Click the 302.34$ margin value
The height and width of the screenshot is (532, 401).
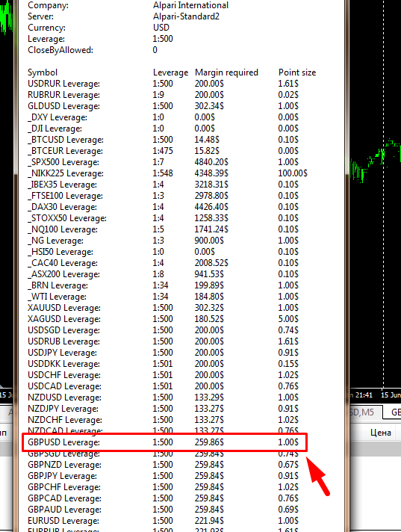click(209, 106)
